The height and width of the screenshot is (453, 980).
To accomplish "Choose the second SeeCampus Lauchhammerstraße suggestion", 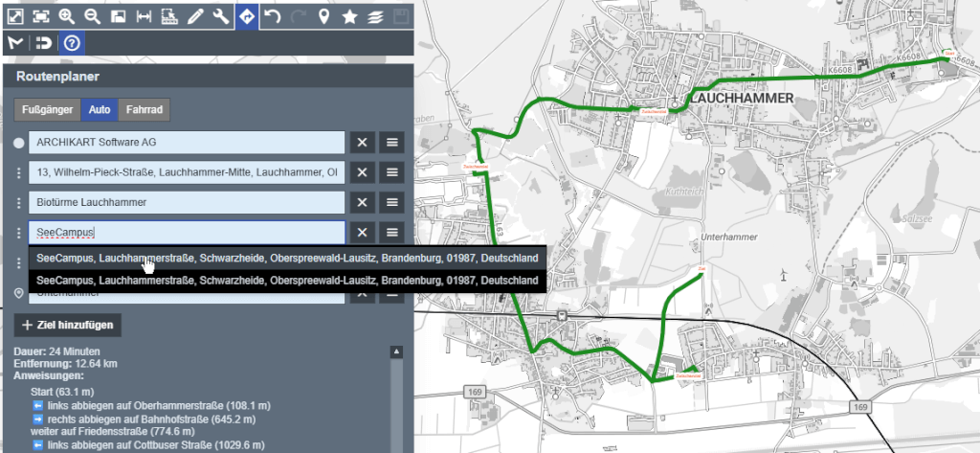I will coord(287,281).
